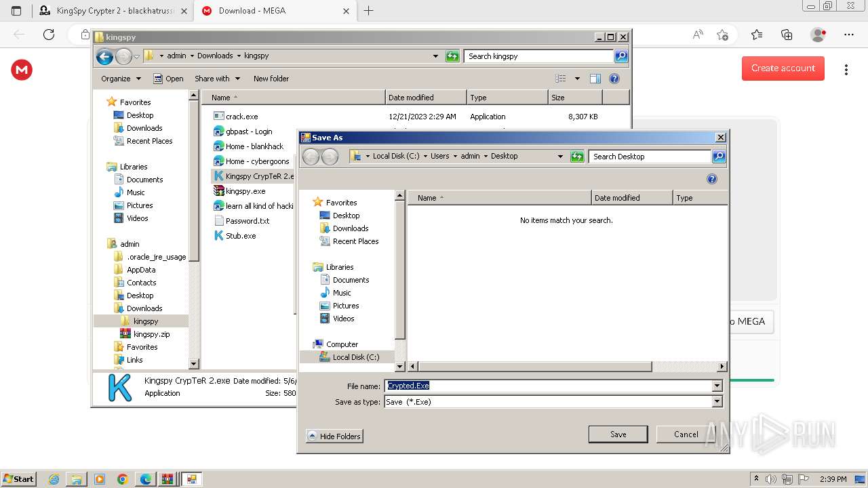
Task: Select Pictures library in Save As dialog
Action: (x=346, y=306)
